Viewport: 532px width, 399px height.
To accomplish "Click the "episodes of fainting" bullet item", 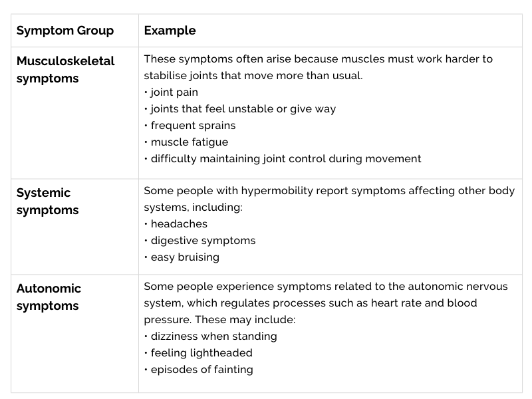I will (x=201, y=370).
